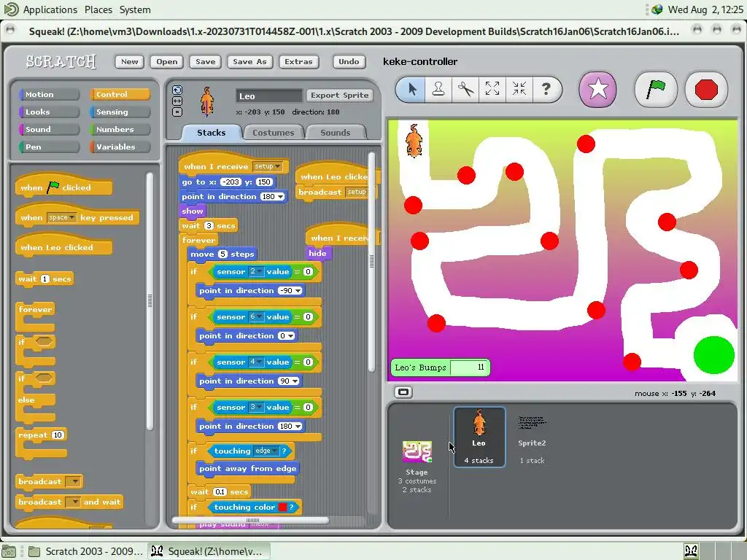Open the Sensing block category
This screenshot has height=560, width=747.
[120, 112]
